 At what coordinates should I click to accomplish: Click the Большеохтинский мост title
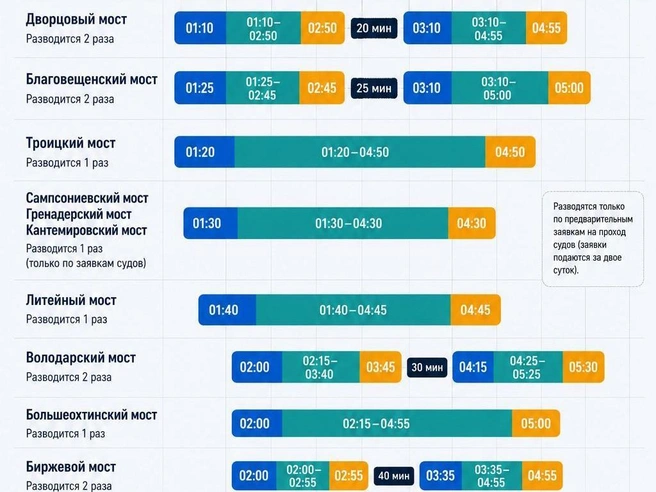coord(91,415)
